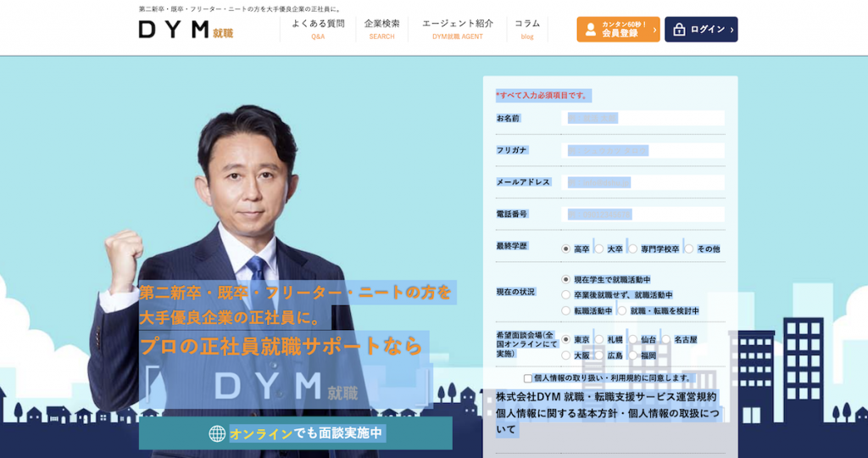Click the chevron arrow on 会員登録 button
The image size is (868, 458).
click(x=654, y=30)
